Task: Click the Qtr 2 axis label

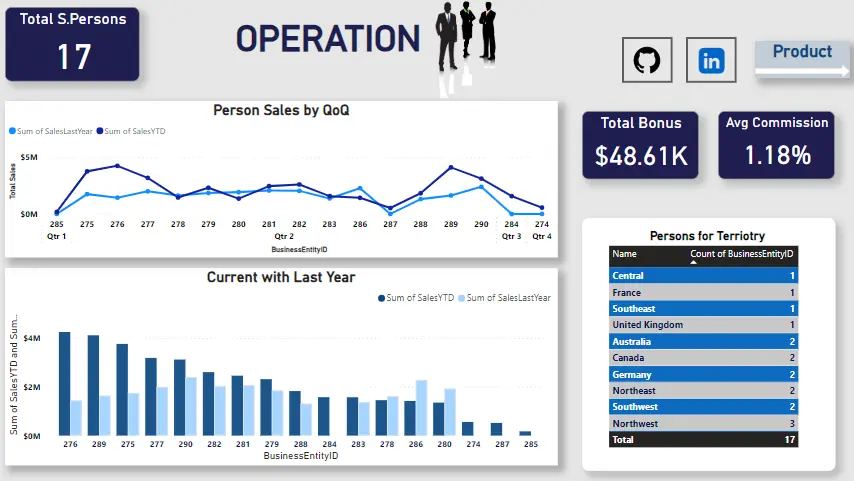Action: pos(284,236)
